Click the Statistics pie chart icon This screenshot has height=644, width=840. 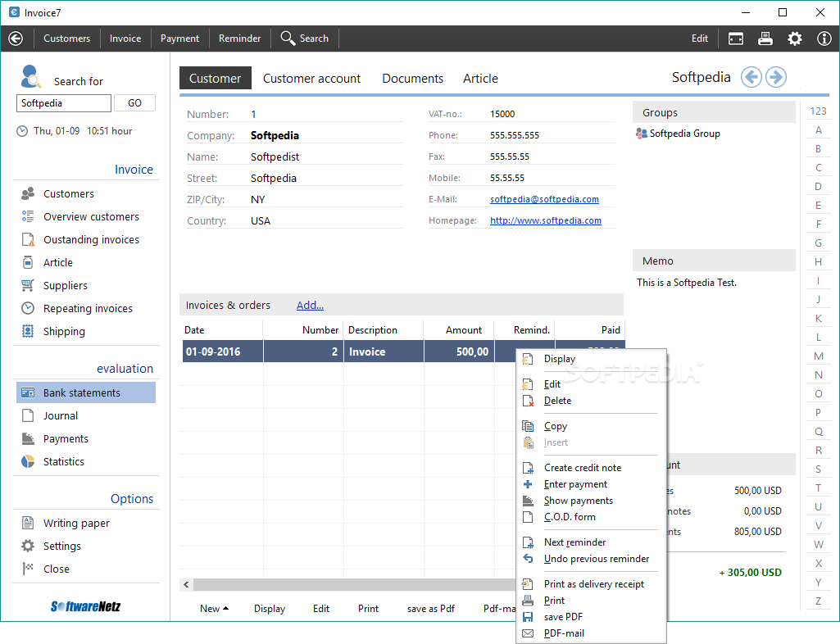pyautogui.click(x=28, y=462)
